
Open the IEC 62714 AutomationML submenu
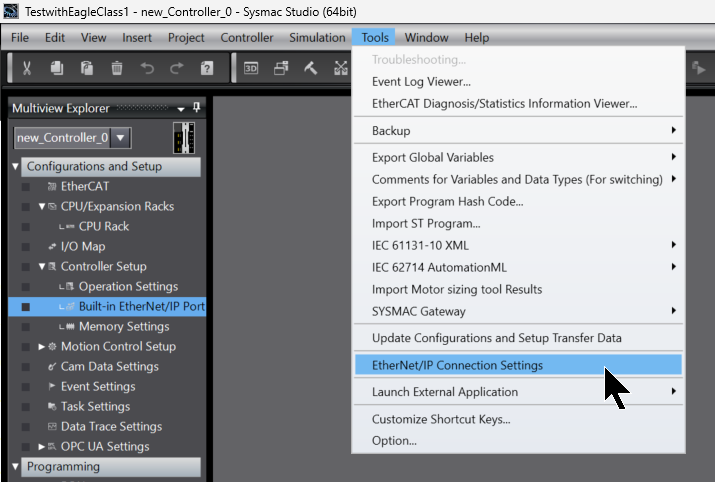[518, 268]
